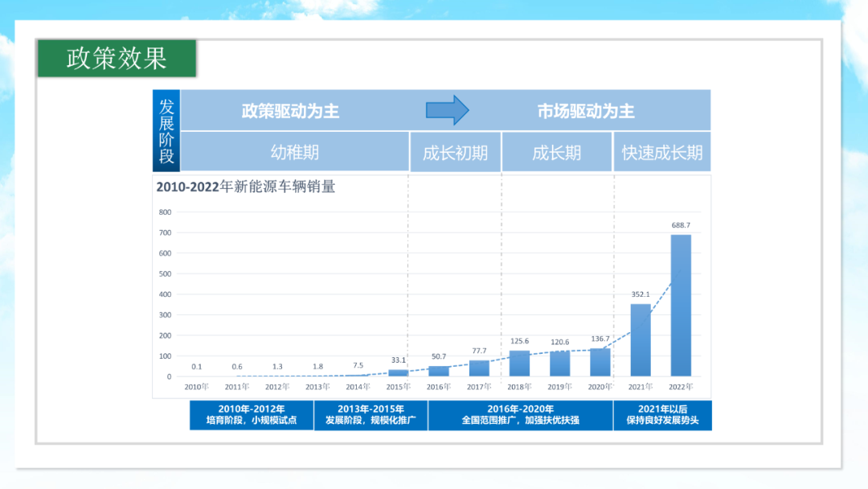Viewport: 868px width, 489px height.
Task: Click the 2022年 bar in the chart
Action: [681, 306]
